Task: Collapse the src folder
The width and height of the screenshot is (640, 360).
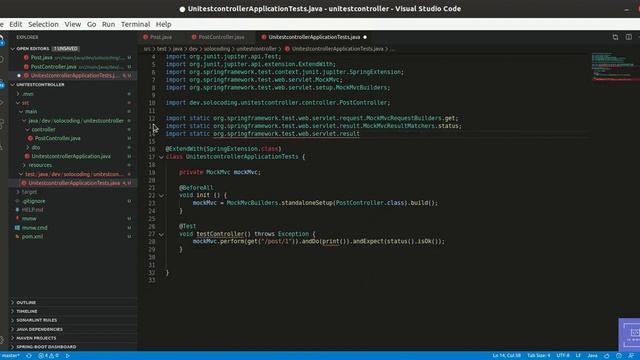Action: point(25,103)
